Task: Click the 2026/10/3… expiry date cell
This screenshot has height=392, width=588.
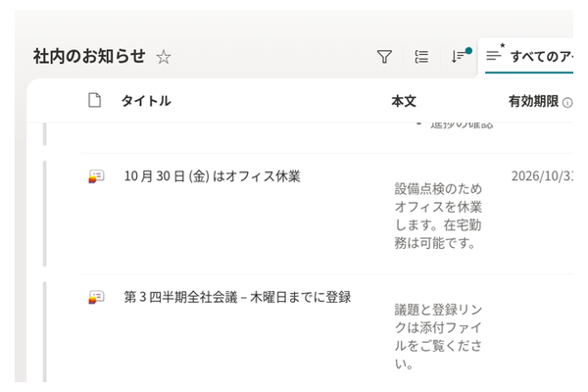Action: tap(542, 176)
